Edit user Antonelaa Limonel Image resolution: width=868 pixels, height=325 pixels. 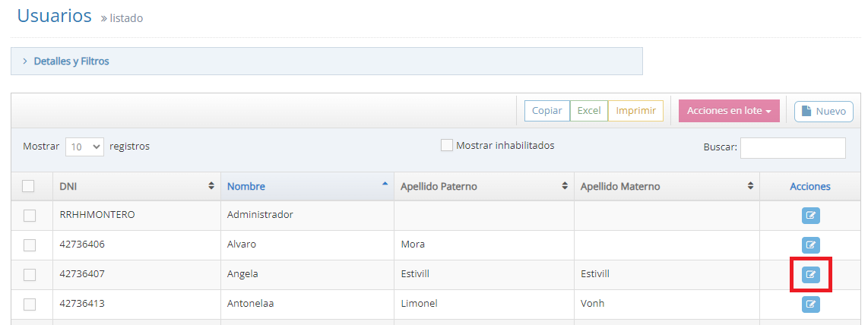point(810,304)
